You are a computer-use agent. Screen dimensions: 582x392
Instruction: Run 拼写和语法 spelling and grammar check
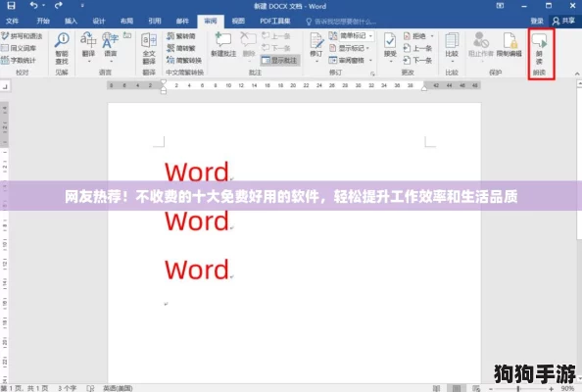(x=22, y=36)
